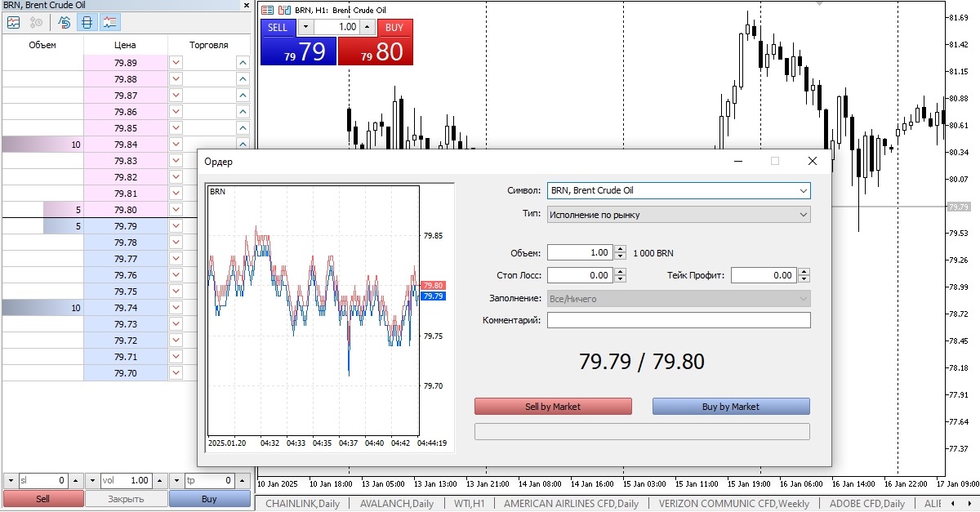This screenshot has height=512, width=980.
Task: Open the tick chart view in Depth of Market toolbar
Action: point(13,22)
